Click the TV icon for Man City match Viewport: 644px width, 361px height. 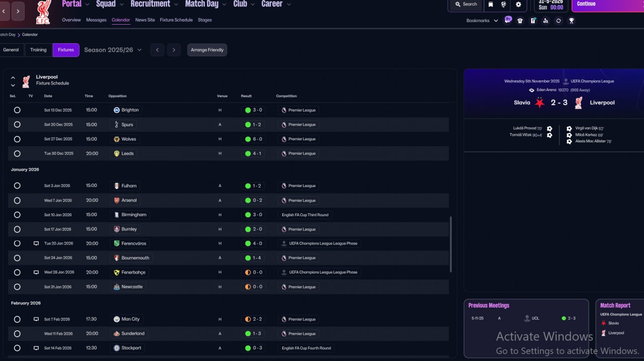point(36,319)
